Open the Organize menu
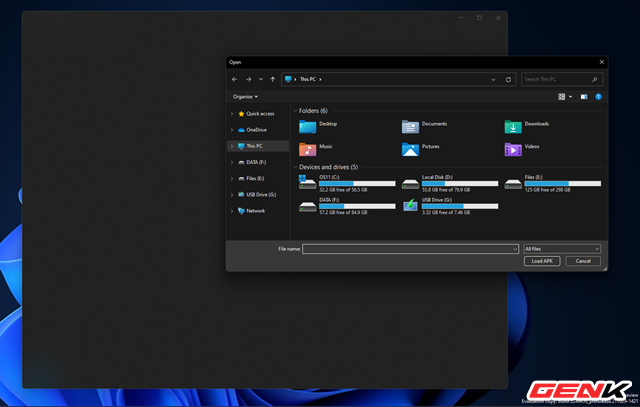This screenshot has width=640, height=407. [245, 97]
